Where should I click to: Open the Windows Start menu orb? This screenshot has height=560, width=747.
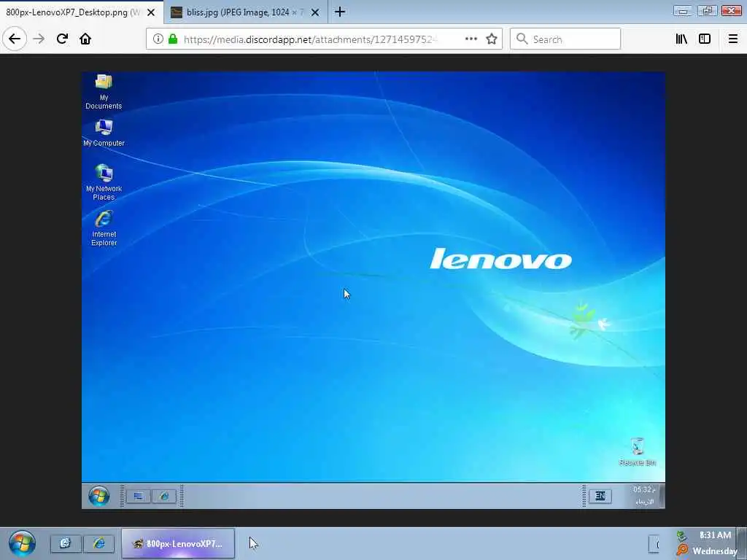[x=22, y=543]
